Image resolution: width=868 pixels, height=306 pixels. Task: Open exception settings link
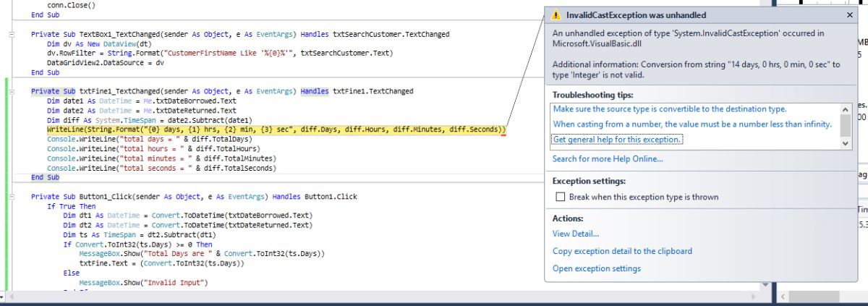coord(597,268)
